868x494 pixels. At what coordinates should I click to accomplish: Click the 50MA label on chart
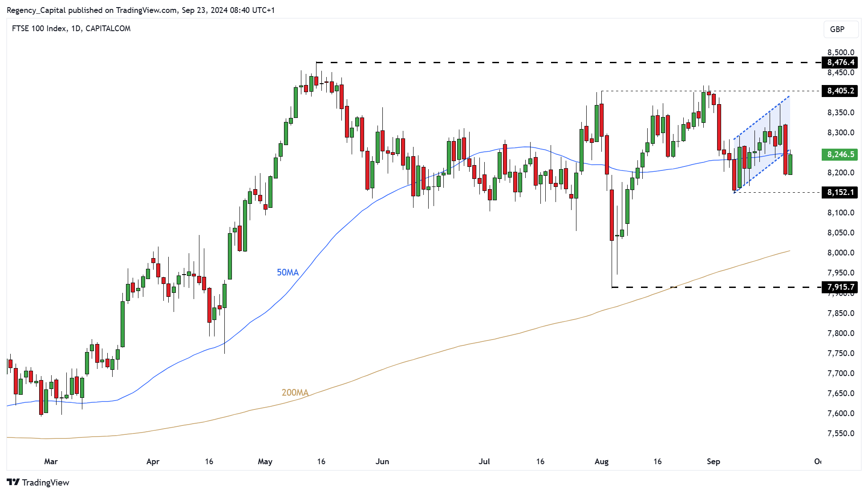click(288, 272)
